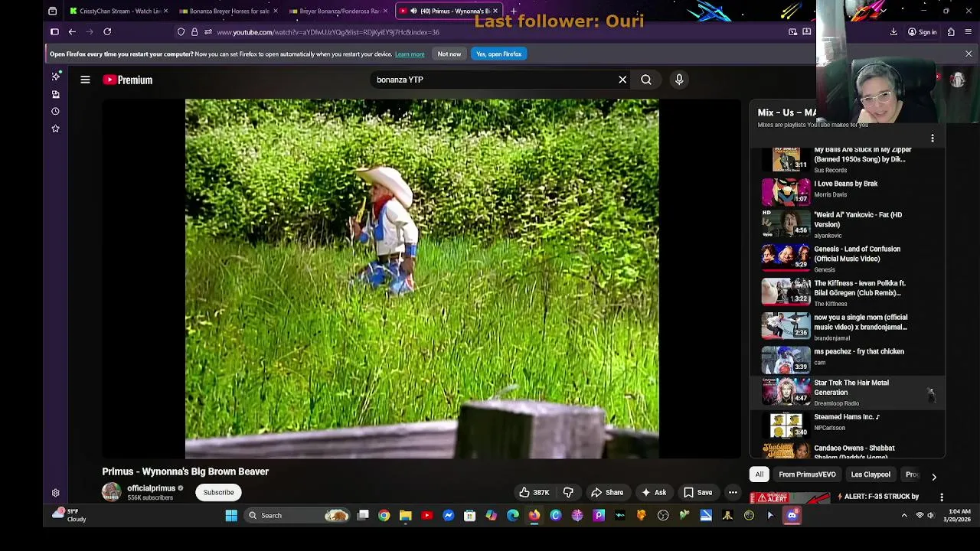Viewport: 980px width, 551px height.
Task: Open sidebar history clock icon
Action: [55, 112]
